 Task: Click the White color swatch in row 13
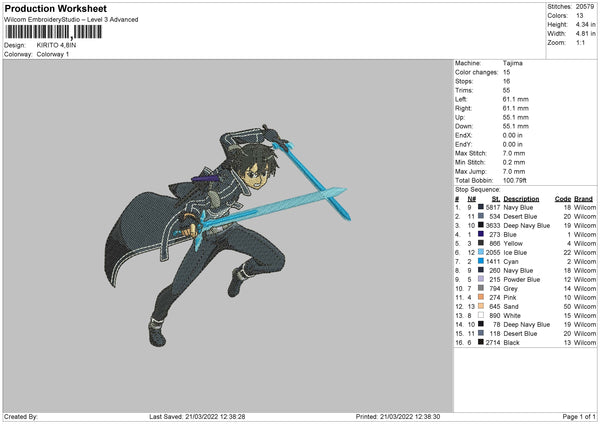[x=481, y=315]
